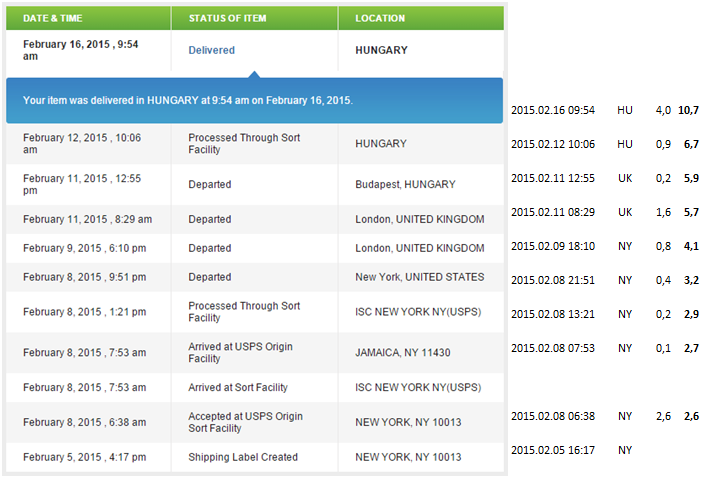The image size is (711, 478).
Task: Select the February 12 Processed Through Sort Facility row
Action: pos(254,144)
